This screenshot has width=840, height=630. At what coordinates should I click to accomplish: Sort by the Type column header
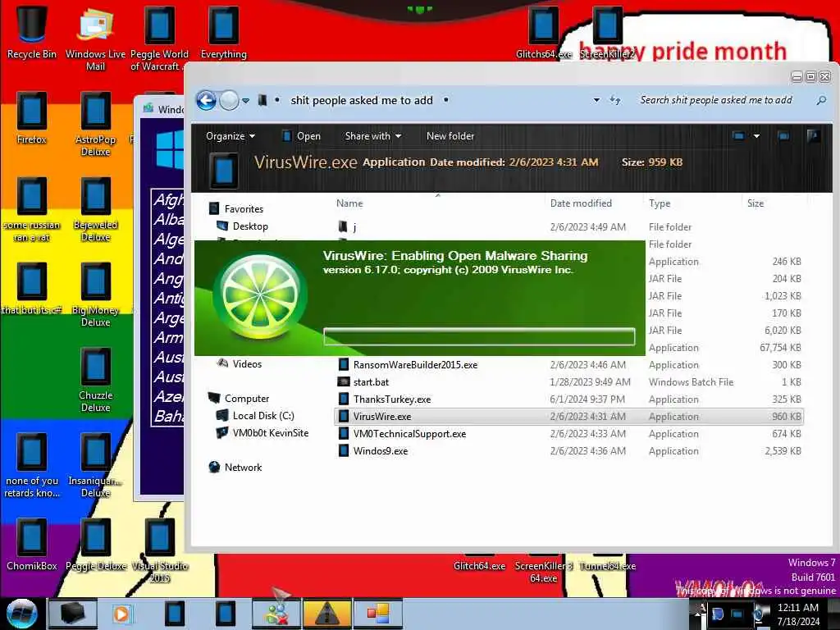[x=660, y=203]
